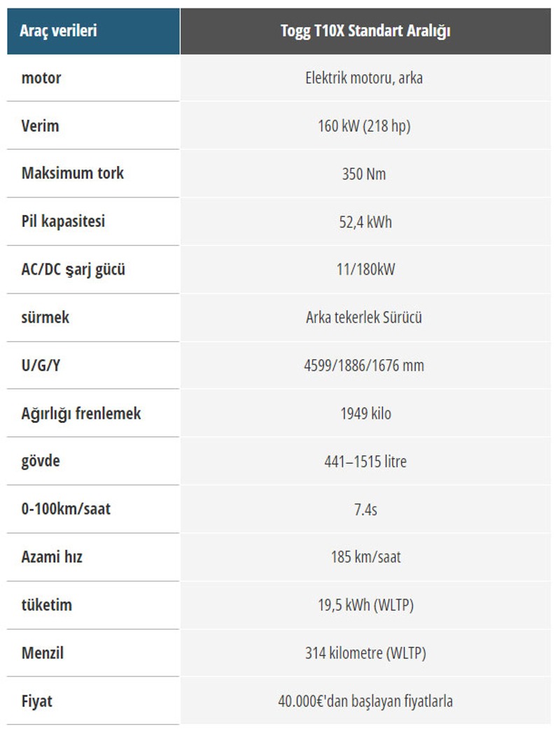Image resolution: width=560 pixels, height=734 pixels.
Task: Click the 'Arka tekerlek Sürücü' cell
Action: tap(365, 317)
